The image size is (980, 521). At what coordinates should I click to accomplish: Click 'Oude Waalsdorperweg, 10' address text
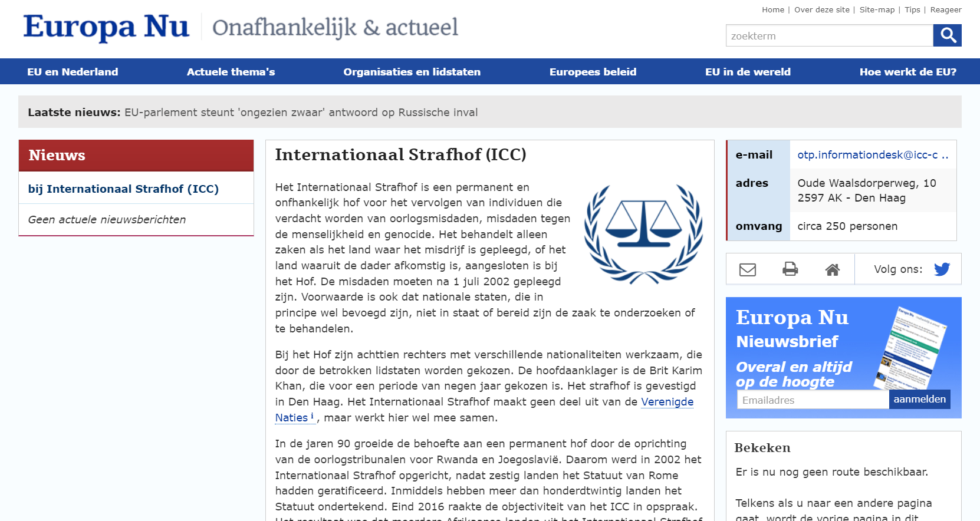click(x=867, y=183)
